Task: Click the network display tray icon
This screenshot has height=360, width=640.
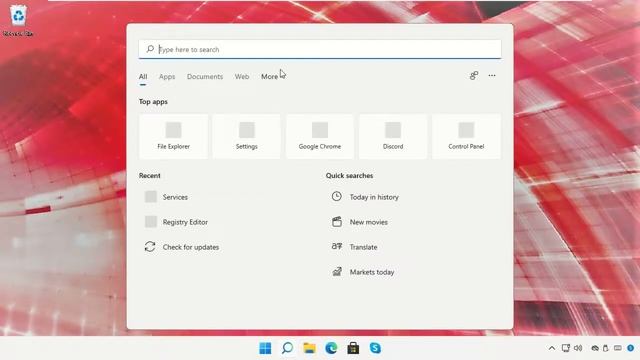Action: coord(566,348)
